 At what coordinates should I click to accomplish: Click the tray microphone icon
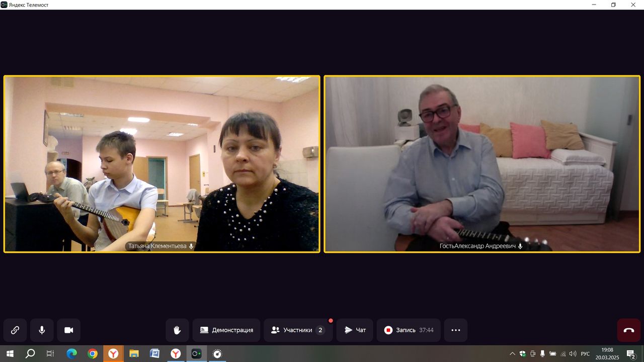(x=542, y=354)
